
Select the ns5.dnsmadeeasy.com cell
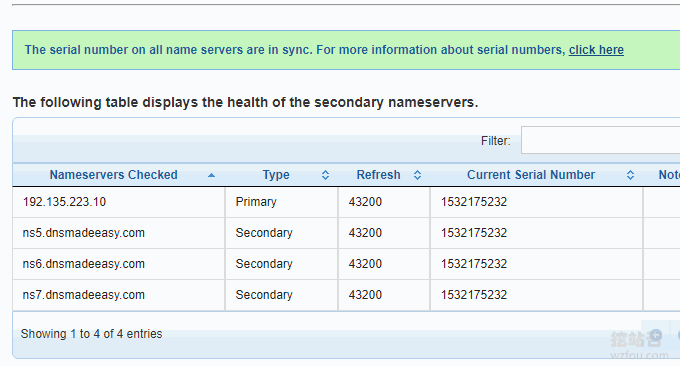tap(119, 233)
